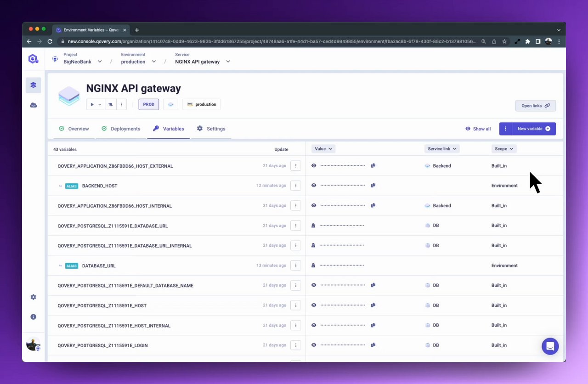Click the stage actions icon beside play

[x=111, y=105]
